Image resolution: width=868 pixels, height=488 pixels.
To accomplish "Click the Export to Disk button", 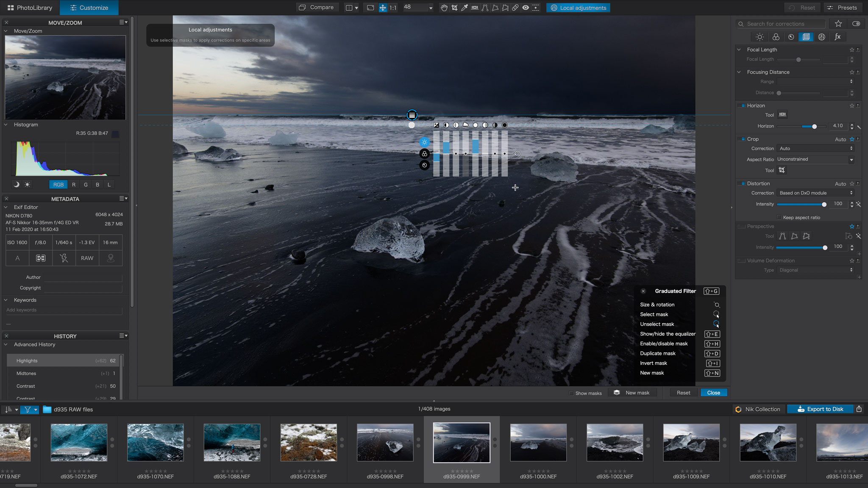I will click(x=820, y=409).
